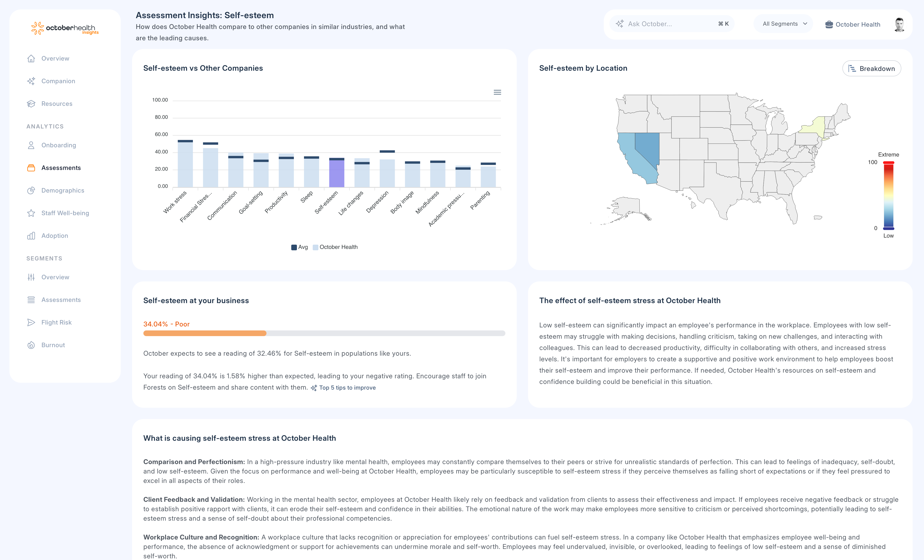Open the Overview home icon in sidebar

31,58
